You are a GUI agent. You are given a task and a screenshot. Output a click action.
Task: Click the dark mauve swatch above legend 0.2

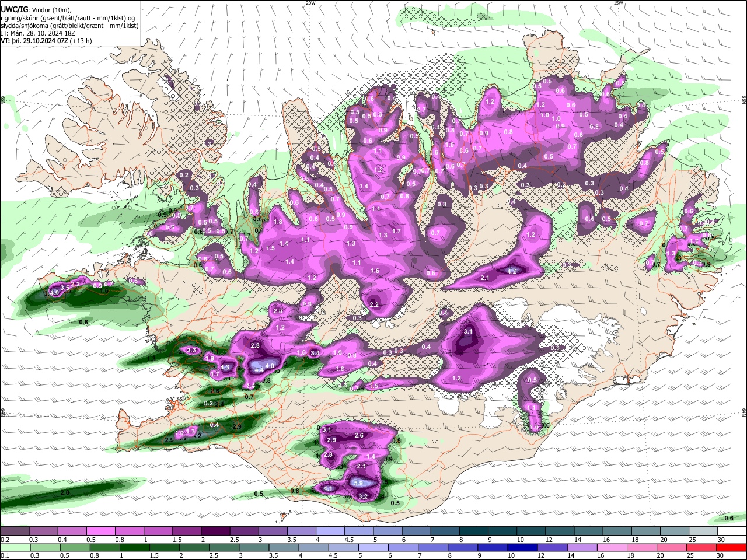tap(15, 531)
